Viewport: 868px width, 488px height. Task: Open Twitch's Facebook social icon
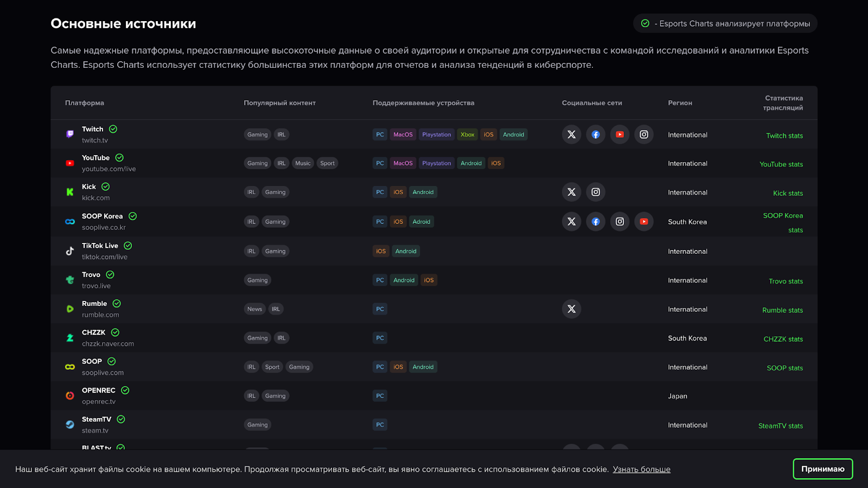click(596, 134)
